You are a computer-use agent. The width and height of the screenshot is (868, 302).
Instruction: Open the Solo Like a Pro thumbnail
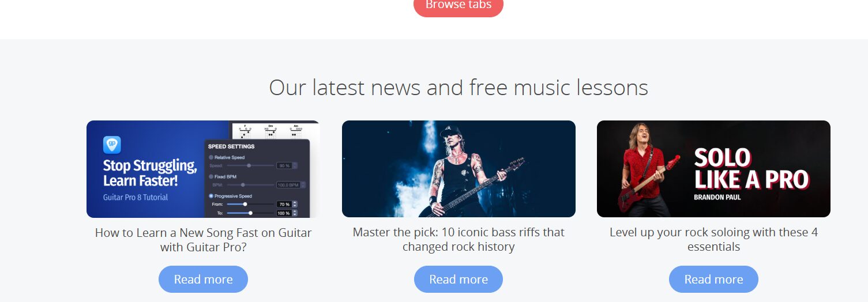click(x=713, y=169)
